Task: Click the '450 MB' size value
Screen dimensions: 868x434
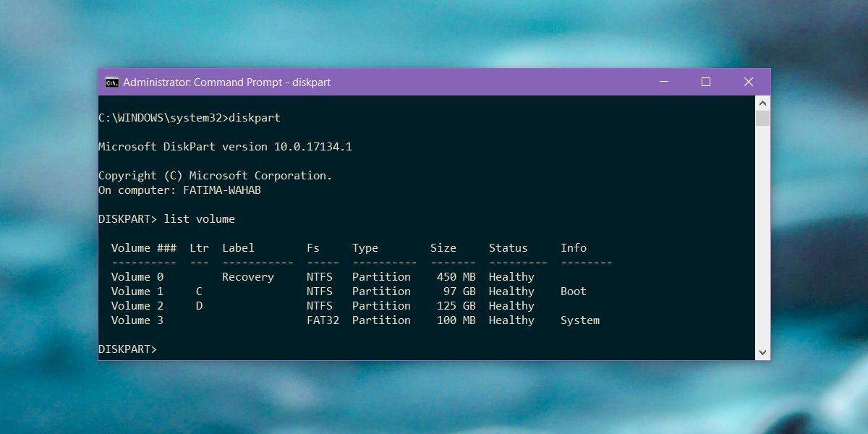Action: click(x=456, y=277)
